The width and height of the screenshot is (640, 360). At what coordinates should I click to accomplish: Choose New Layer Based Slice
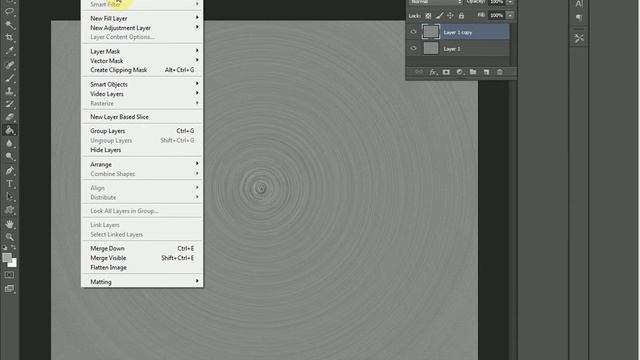point(142,117)
